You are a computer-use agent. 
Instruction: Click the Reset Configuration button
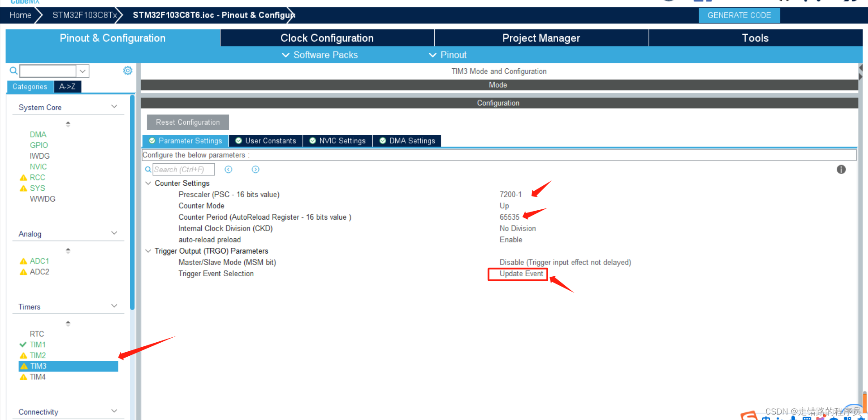[x=188, y=122]
